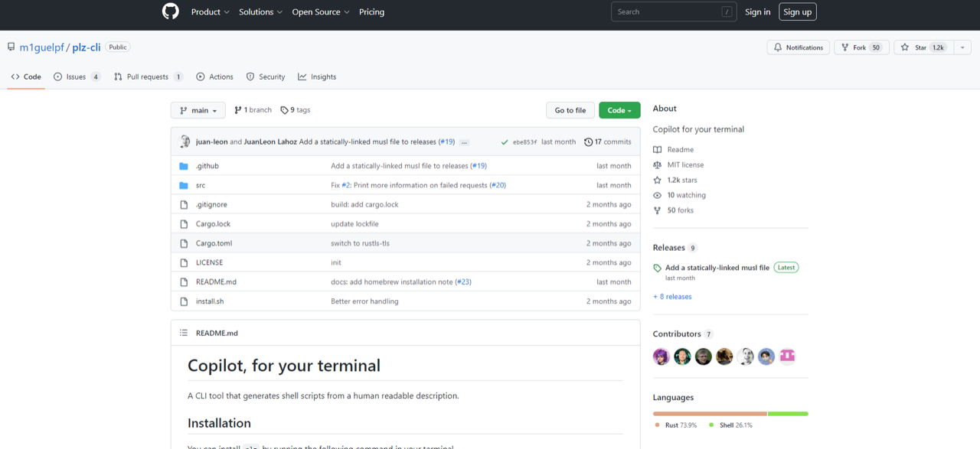Open juan-leon's commit author avatar
The image size is (980, 449).
185,142
